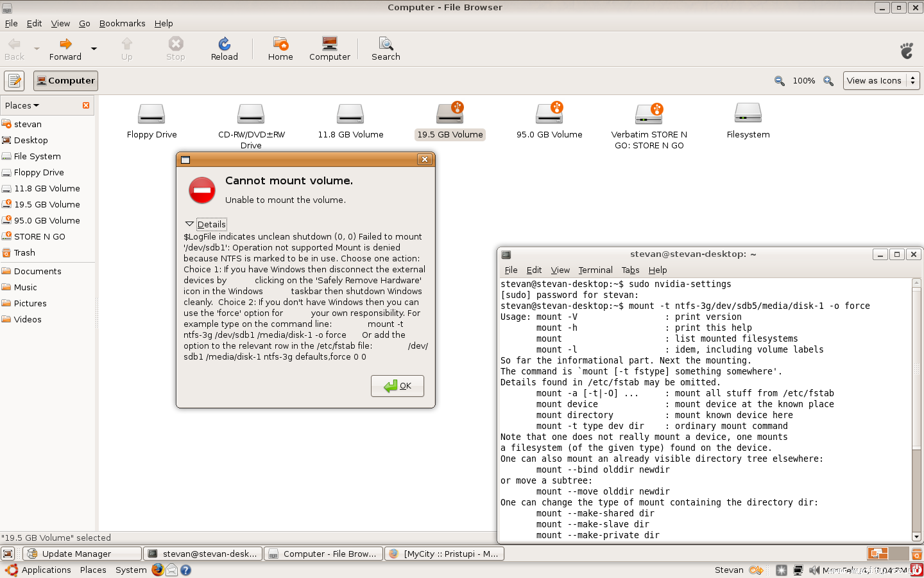
Task: Open the Places sidebar dropdown
Action: pyautogui.click(x=22, y=105)
